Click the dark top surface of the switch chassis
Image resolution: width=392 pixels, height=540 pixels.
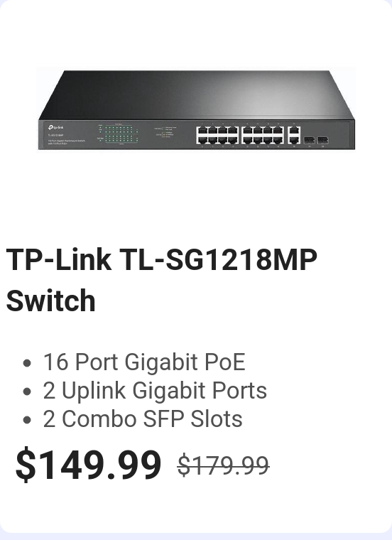click(196, 94)
